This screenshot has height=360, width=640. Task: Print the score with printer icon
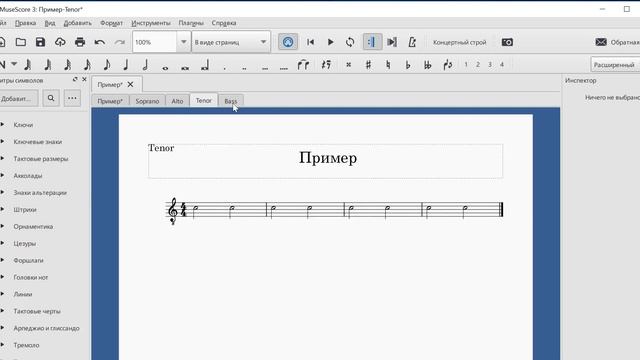80,42
